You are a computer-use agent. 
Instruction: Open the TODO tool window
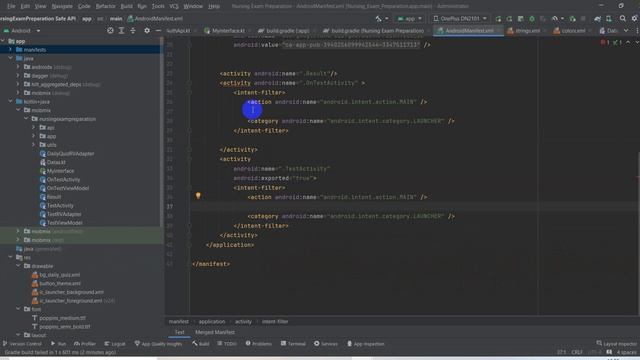pos(227,344)
